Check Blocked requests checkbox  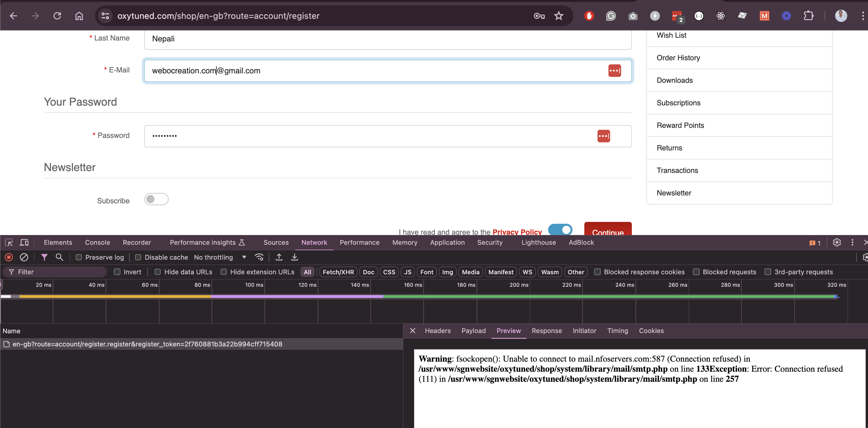[x=696, y=272]
